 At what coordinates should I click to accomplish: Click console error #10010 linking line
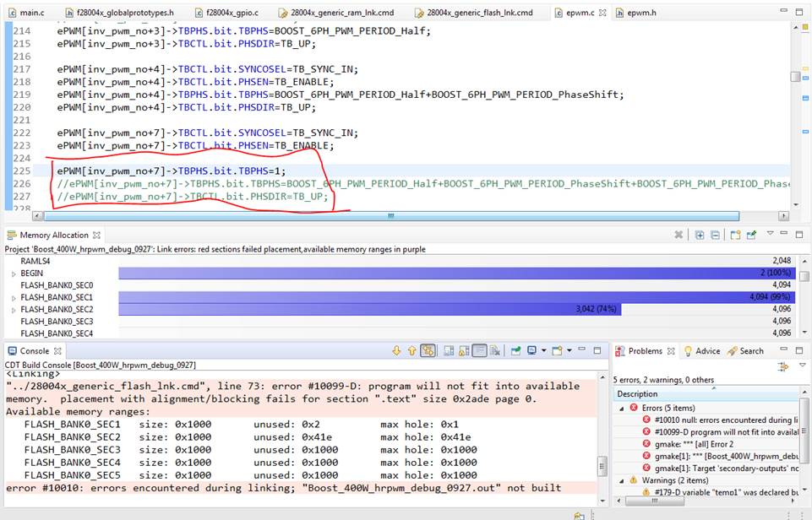pos(284,488)
